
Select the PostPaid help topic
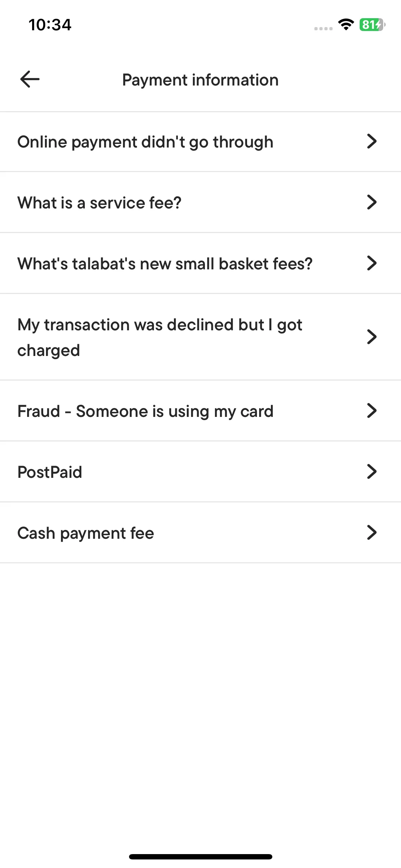coord(50,472)
